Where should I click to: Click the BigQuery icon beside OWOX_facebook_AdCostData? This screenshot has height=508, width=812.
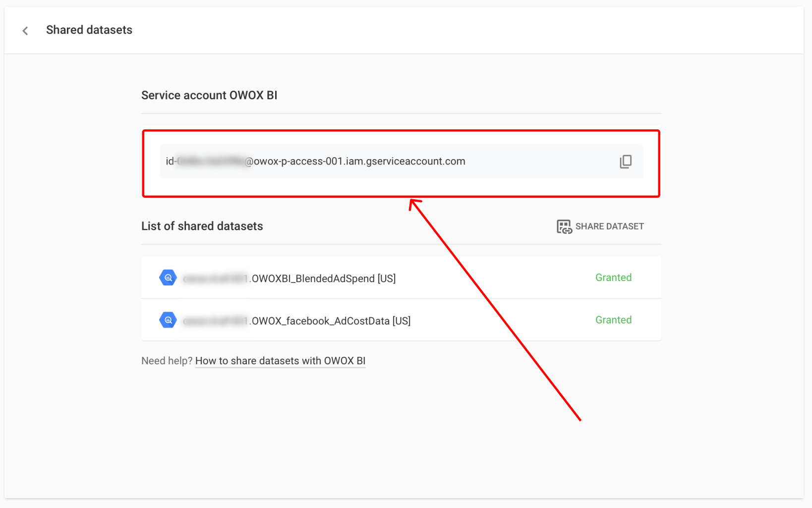pyautogui.click(x=168, y=320)
